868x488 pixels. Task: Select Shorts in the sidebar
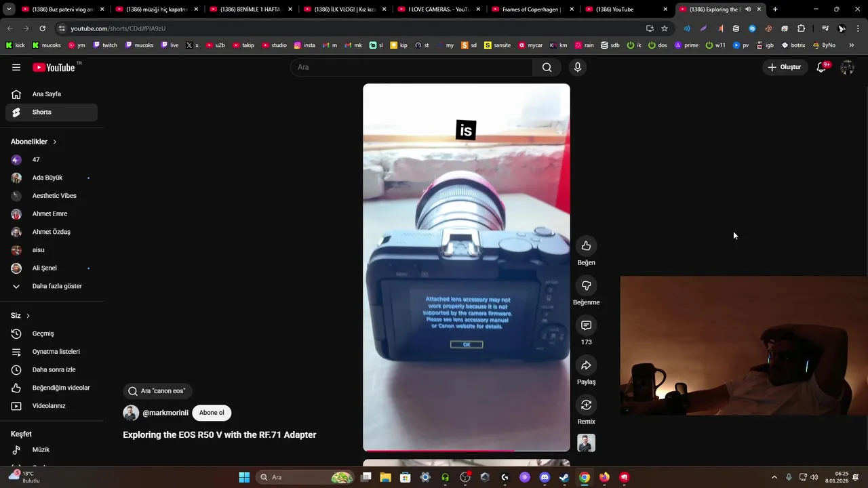[x=52, y=113]
